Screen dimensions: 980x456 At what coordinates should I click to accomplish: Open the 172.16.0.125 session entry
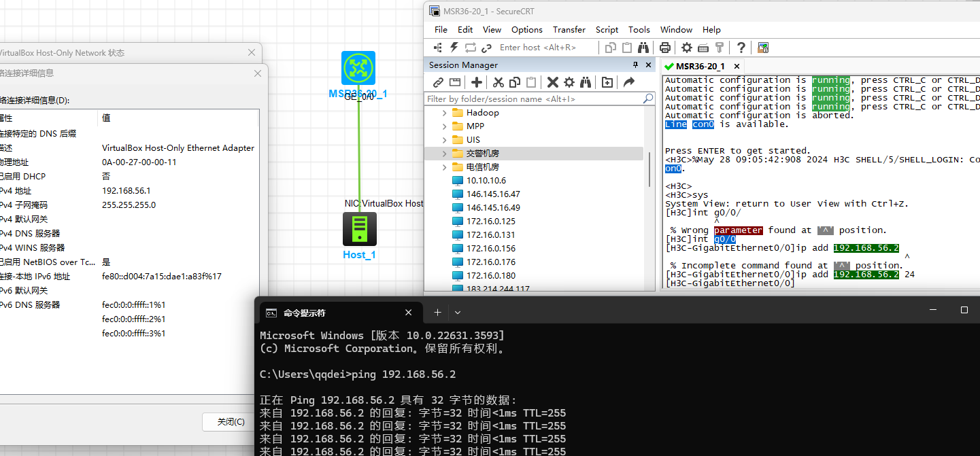coord(490,222)
